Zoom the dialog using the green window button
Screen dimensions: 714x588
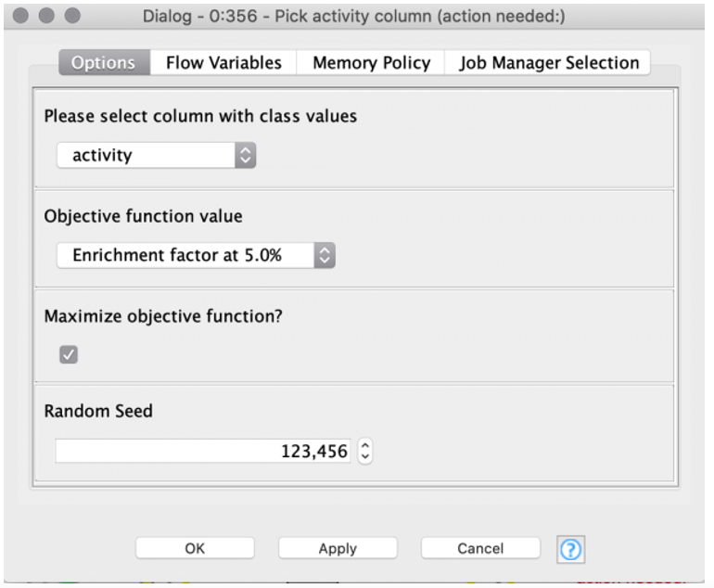(71, 17)
